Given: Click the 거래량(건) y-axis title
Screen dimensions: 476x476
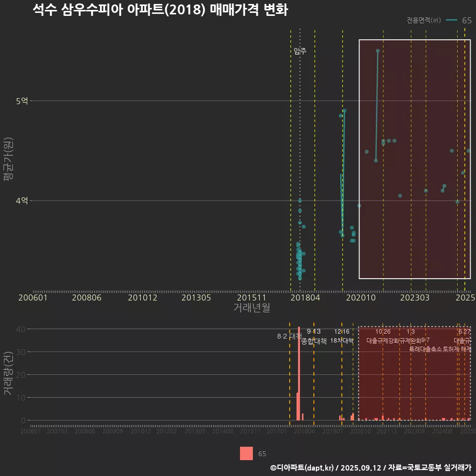Looking at the screenshot, I should click(x=8, y=374).
